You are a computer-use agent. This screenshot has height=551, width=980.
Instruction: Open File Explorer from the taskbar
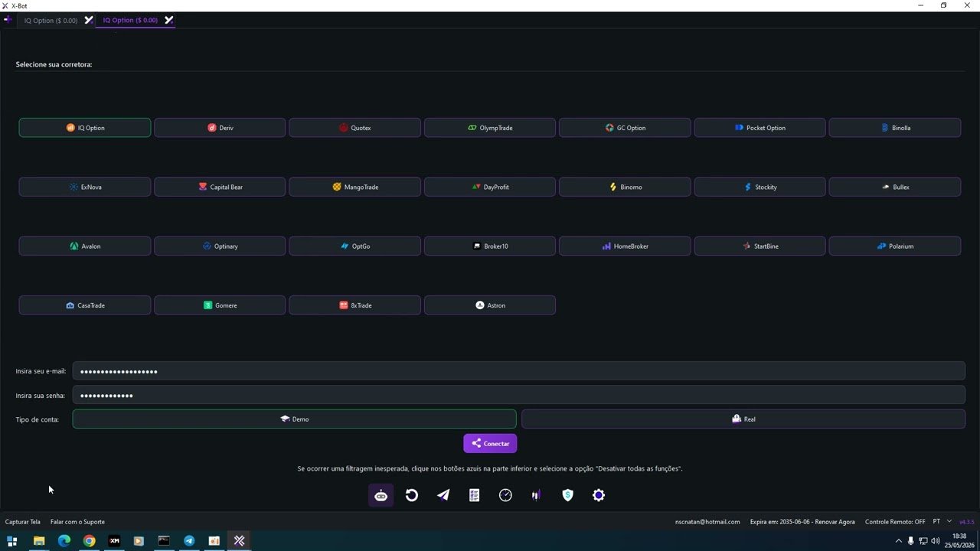click(x=39, y=541)
